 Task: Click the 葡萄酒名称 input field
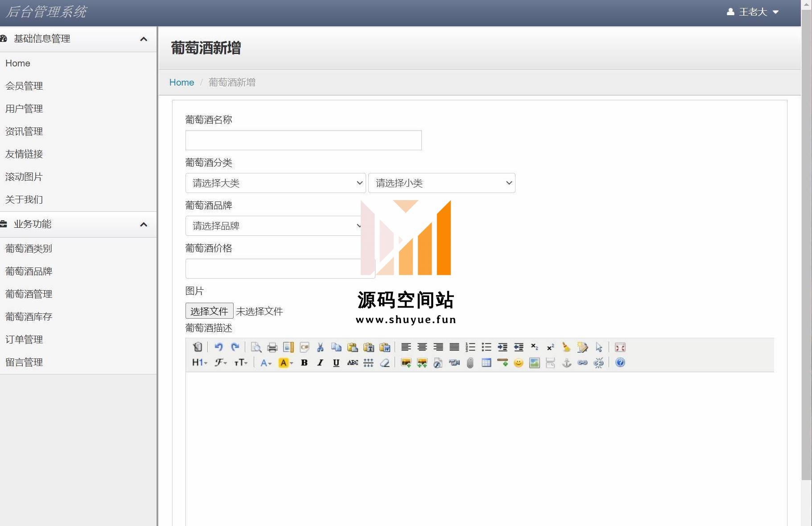tap(303, 140)
